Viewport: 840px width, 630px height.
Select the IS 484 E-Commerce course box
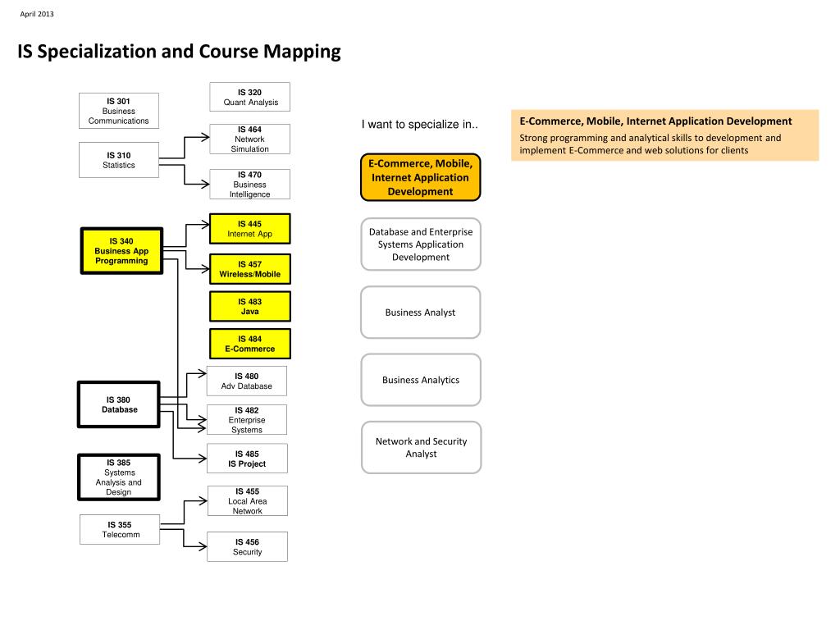[x=249, y=344]
